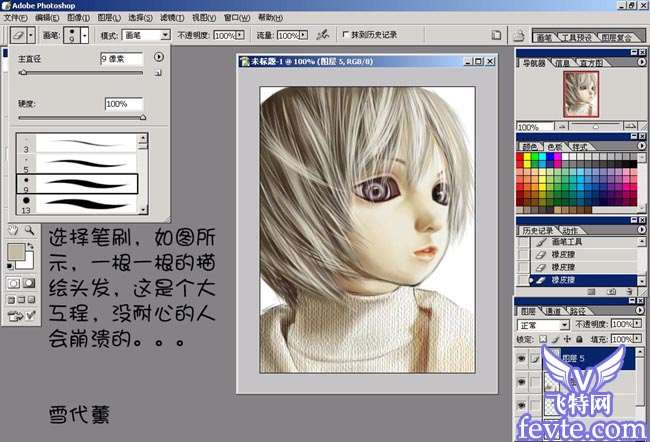The width and height of the screenshot is (650, 442).
Task: Click the Navigator thumbnail preview
Action: coord(581,94)
